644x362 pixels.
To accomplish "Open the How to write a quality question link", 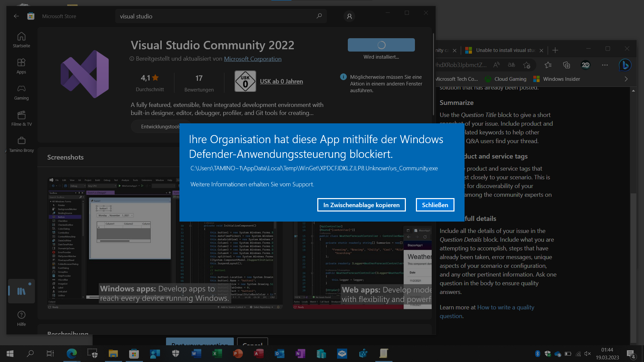I will (x=505, y=307).
